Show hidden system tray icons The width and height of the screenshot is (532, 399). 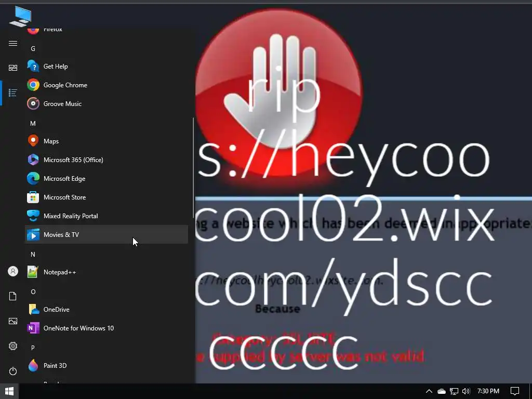pos(429,391)
